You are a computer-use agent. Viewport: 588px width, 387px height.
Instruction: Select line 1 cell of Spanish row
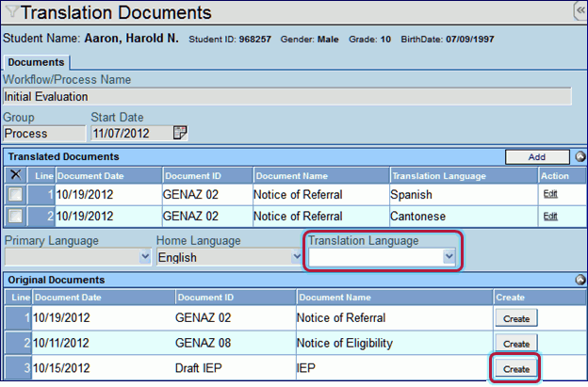41,194
